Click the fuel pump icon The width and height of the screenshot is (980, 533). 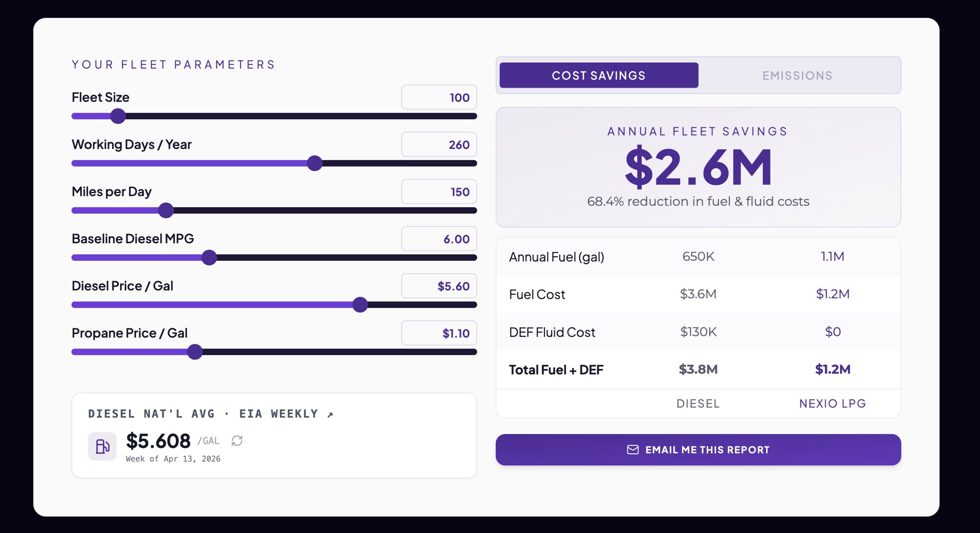(102, 446)
